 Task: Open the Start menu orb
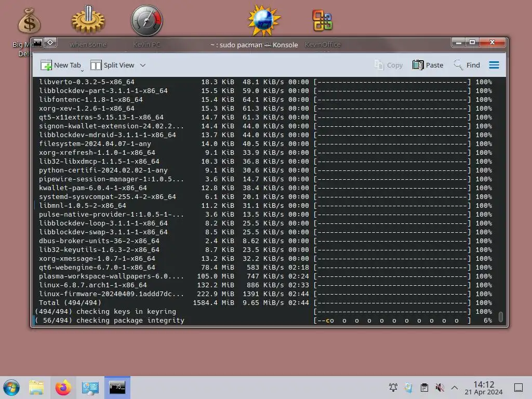click(11, 388)
